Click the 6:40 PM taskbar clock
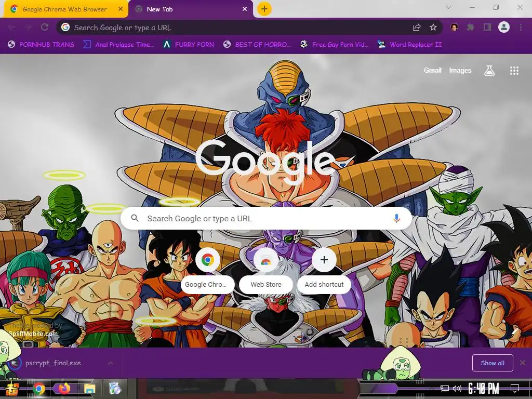 point(484,389)
